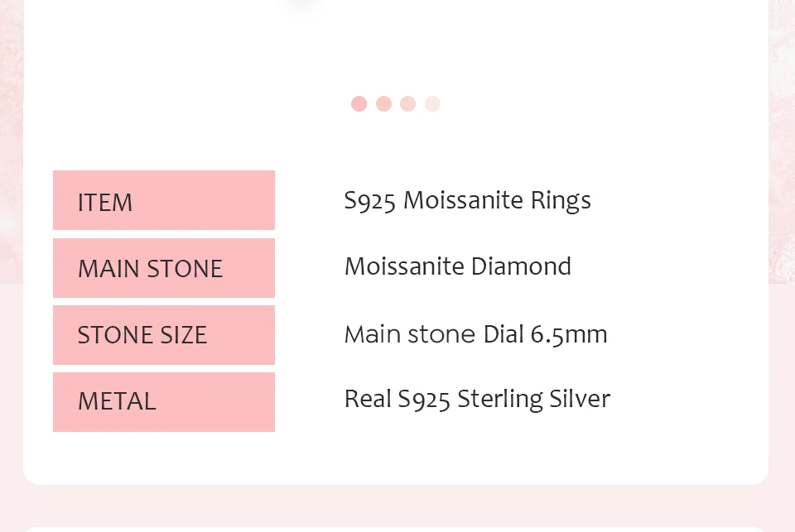Click the pink glitter background on left edge
The width and height of the screenshot is (795, 532).
[x=10, y=165]
